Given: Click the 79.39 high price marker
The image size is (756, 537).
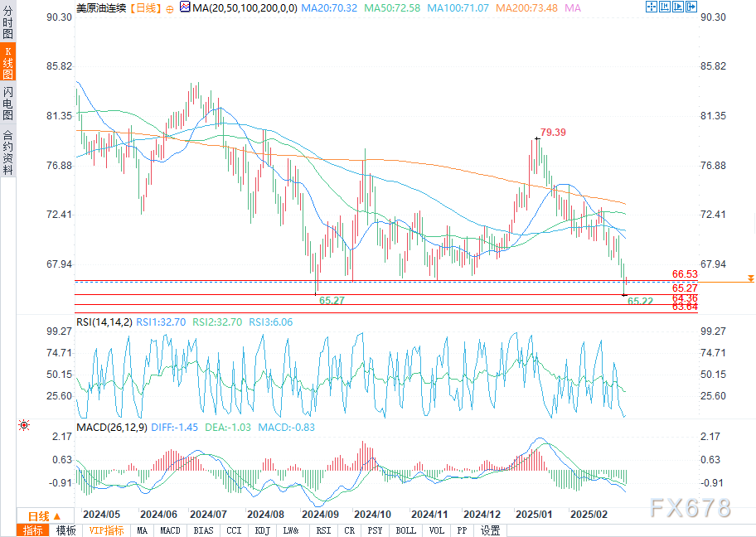Looking at the screenshot, I should [x=553, y=132].
